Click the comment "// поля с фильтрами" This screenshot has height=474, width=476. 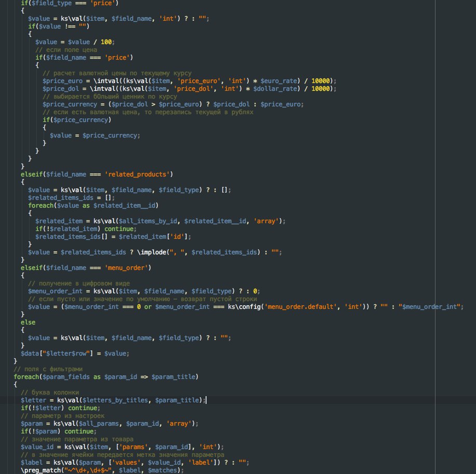pyautogui.click(x=48, y=369)
